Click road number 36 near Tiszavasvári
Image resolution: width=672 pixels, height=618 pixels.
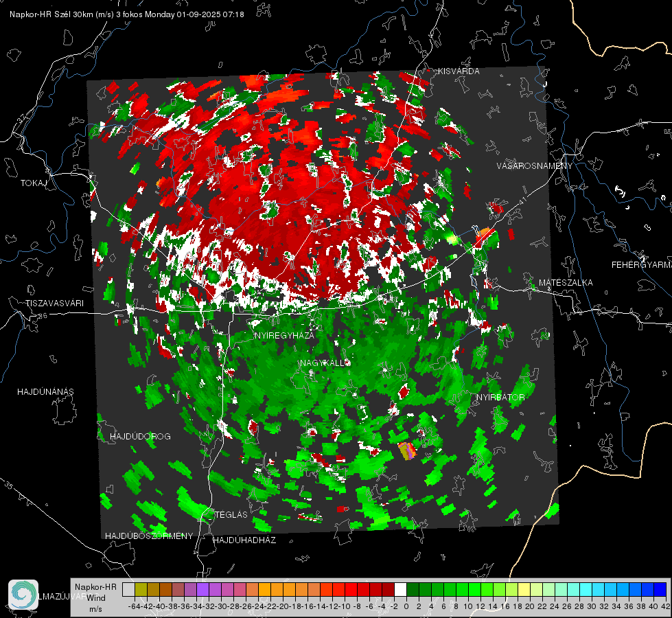(43, 316)
